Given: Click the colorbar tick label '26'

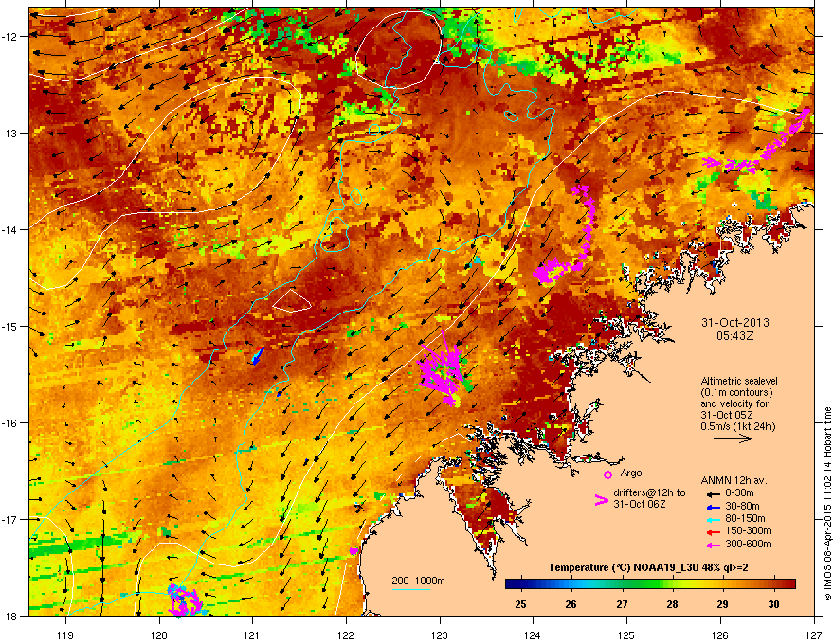Looking at the screenshot, I should click(571, 604).
